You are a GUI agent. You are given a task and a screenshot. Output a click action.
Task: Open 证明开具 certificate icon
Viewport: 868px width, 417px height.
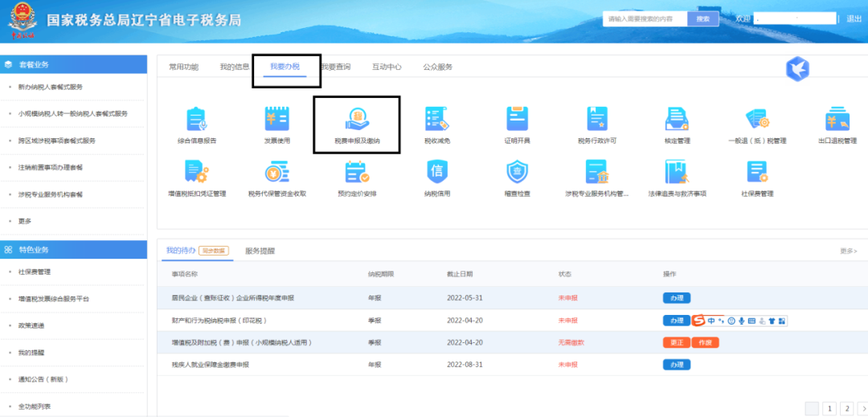pos(517,121)
